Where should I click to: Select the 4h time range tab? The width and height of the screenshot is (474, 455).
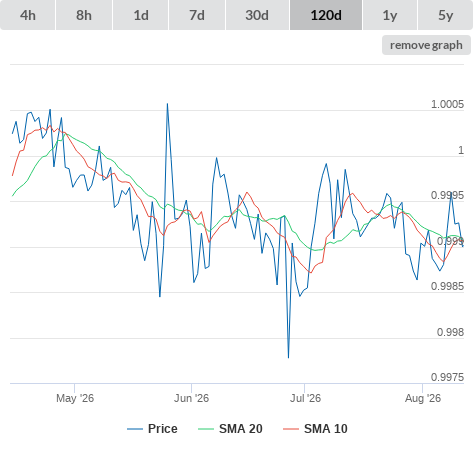click(28, 15)
